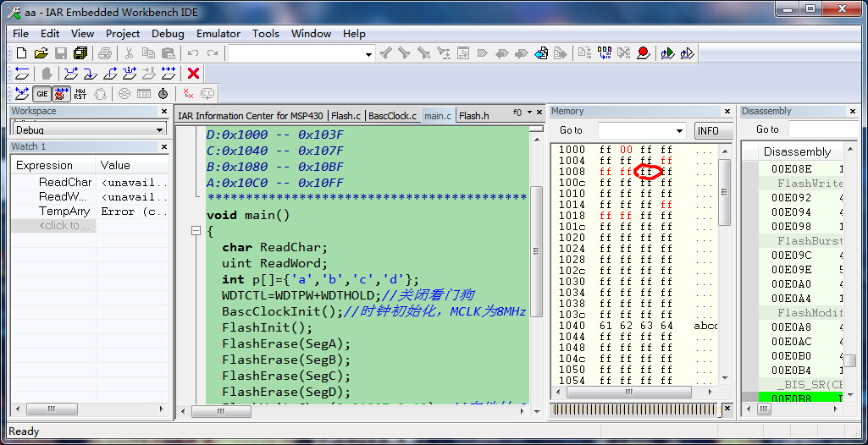Click the Break hand icon
Viewport: 868px width, 445px height.
point(47,73)
